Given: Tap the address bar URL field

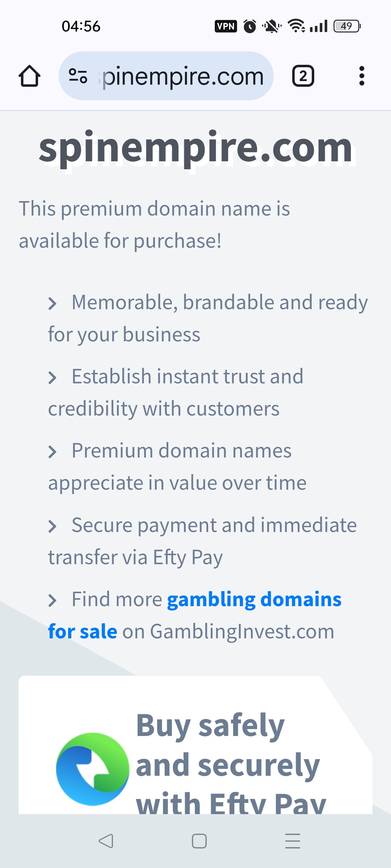Looking at the screenshot, I should (166, 76).
